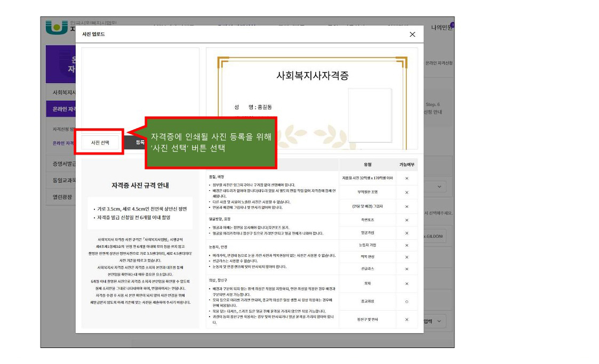Open 열린광장 in the left sidebar
This screenshot has width=599, height=364.
(62, 197)
